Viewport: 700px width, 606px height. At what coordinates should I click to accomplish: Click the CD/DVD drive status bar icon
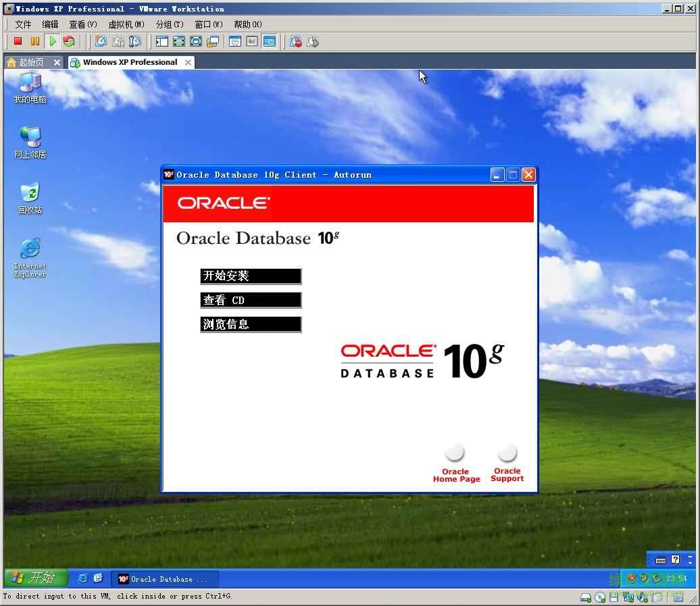pyautogui.click(x=601, y=597)
